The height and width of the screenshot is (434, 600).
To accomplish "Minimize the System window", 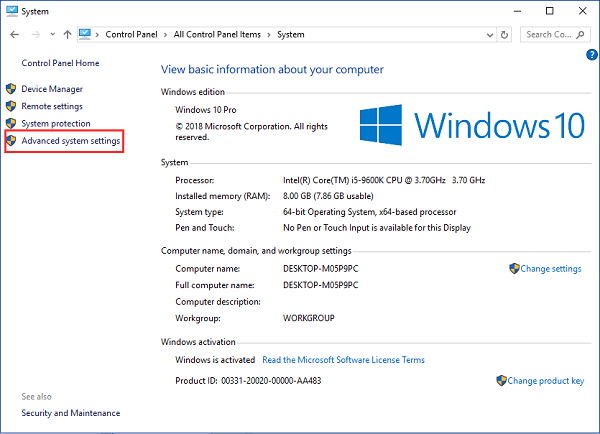I will point(517,11).
